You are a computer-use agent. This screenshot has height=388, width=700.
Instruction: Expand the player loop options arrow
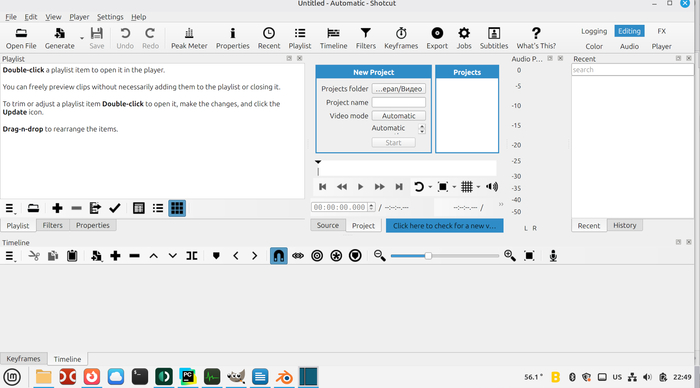[x=430, y=187]
